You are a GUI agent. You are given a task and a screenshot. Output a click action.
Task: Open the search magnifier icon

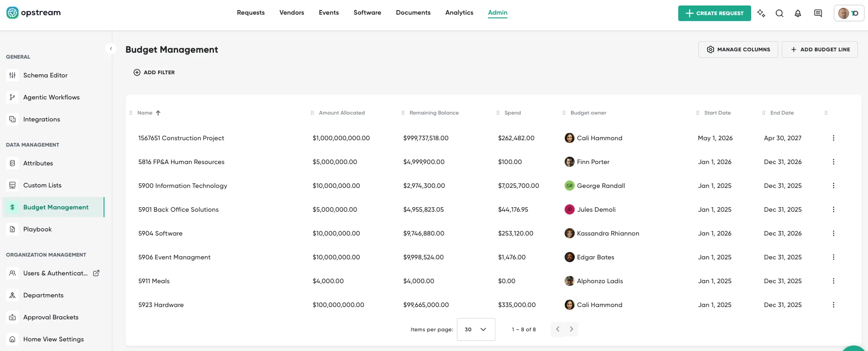tap(780, 13)
